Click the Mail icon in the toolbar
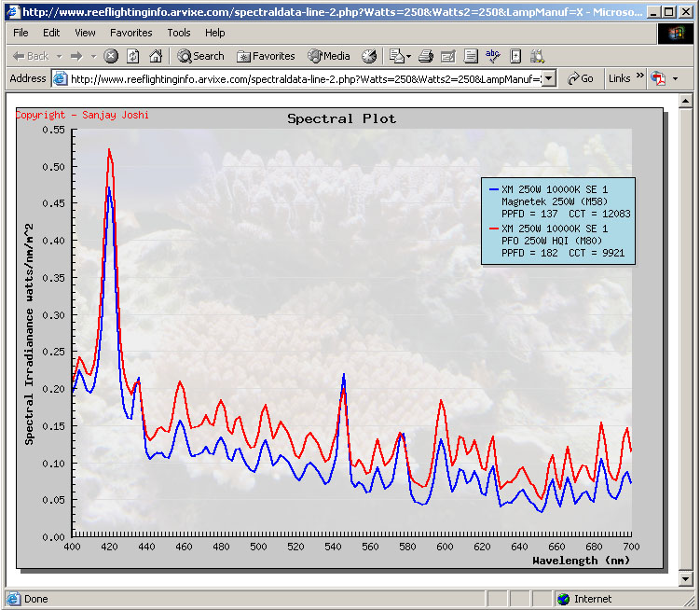 (396, 56)
